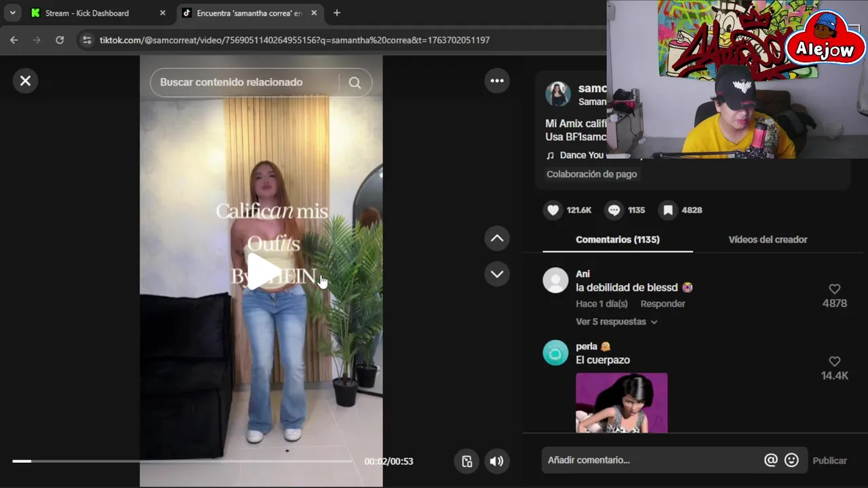This screenshot has width=868, height=488.
Task: Click the search magnifier icon in video
Action: coord(355,83)
